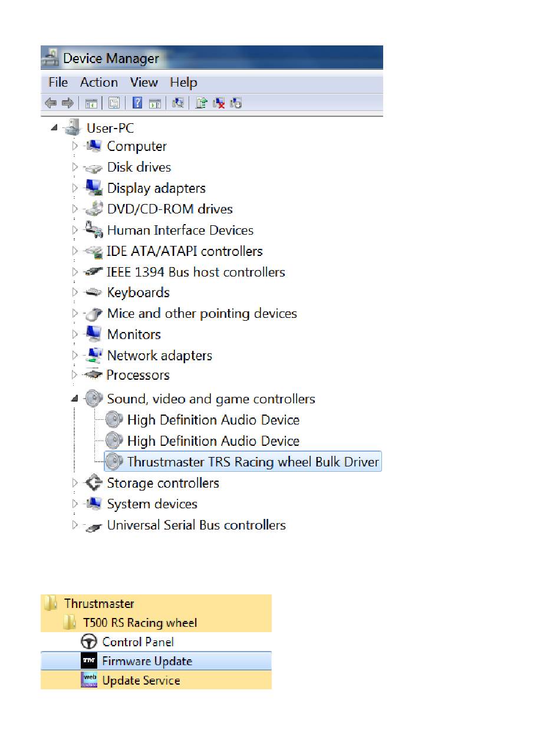Select the Universal Serial Bus controllers label
Image resolution: width=560 pixels, height=743 pixels.
tap(196, 525)
